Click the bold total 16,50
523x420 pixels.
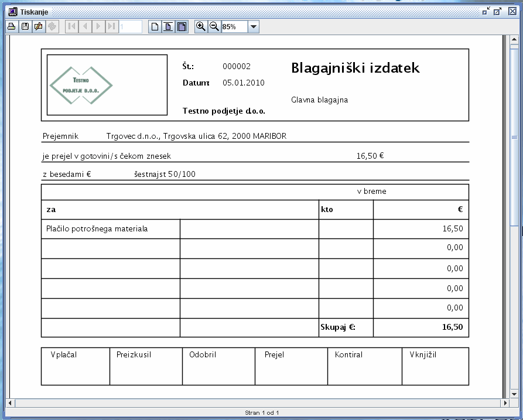pyautogui.click(x=452, y=327)
